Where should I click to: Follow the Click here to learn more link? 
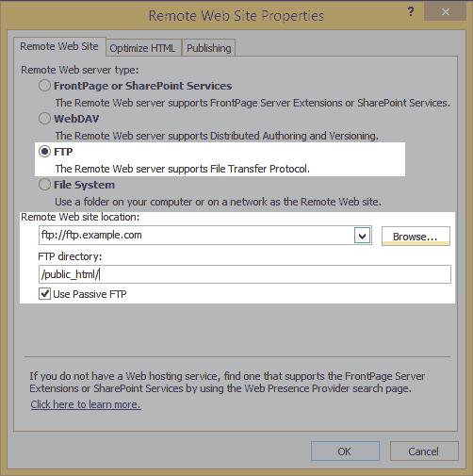tap(86, 404)
